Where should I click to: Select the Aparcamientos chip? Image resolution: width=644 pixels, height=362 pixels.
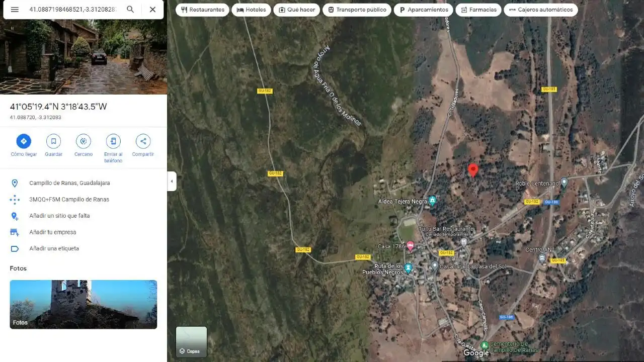pos(424,10)
